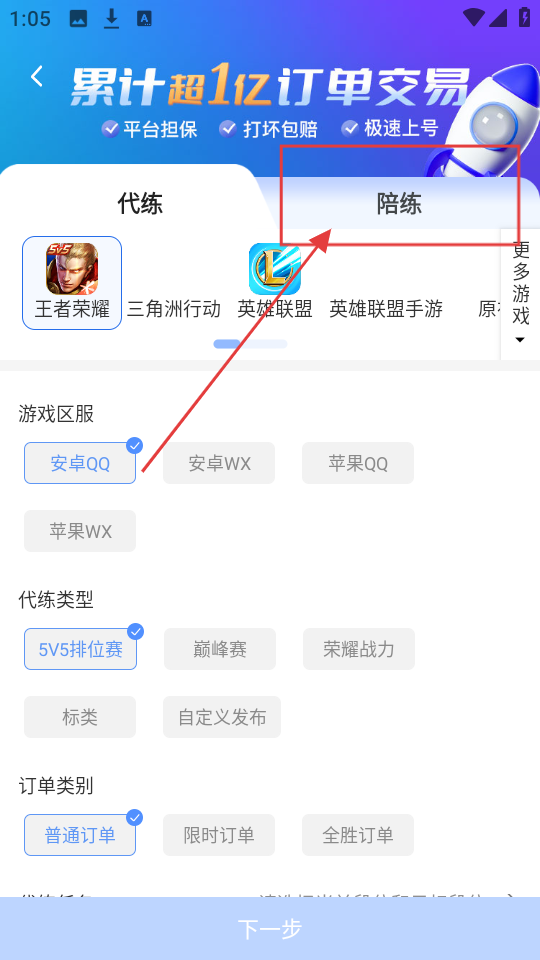Switch to the 陪练 tab
This screenshot has height=960, width=540.
point(399,204)
